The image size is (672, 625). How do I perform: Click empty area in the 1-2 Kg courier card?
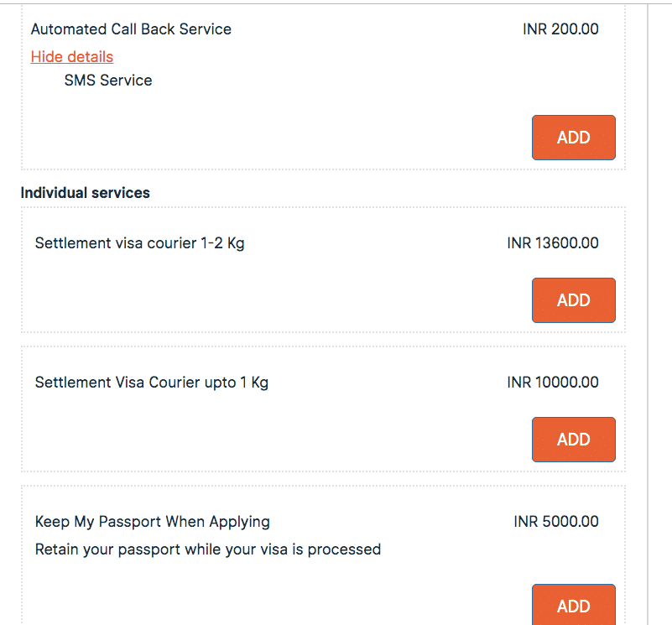[x=252, y=294]
